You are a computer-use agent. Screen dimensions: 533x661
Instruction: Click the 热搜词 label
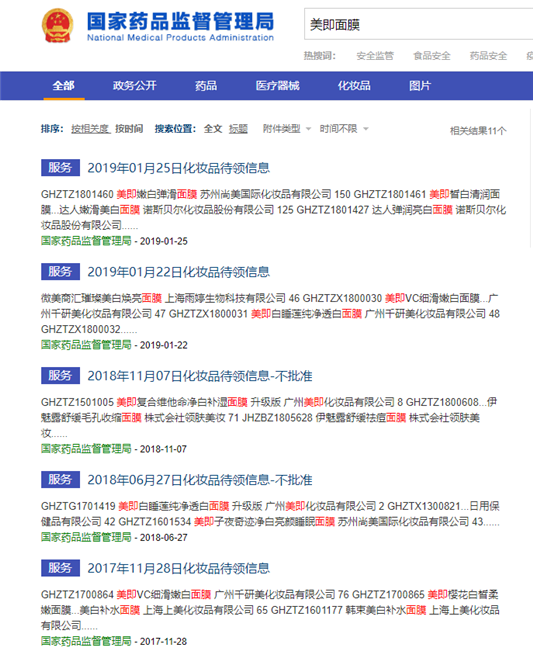320,56
